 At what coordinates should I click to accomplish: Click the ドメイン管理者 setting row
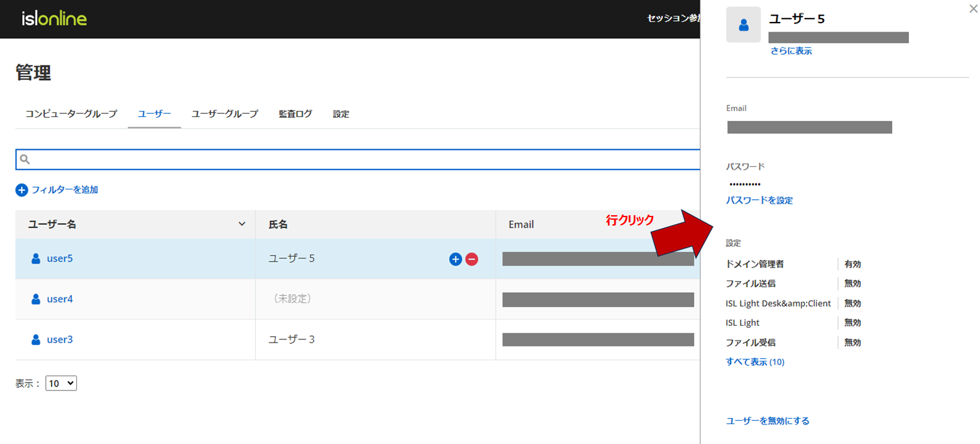[x=793, y=264]
